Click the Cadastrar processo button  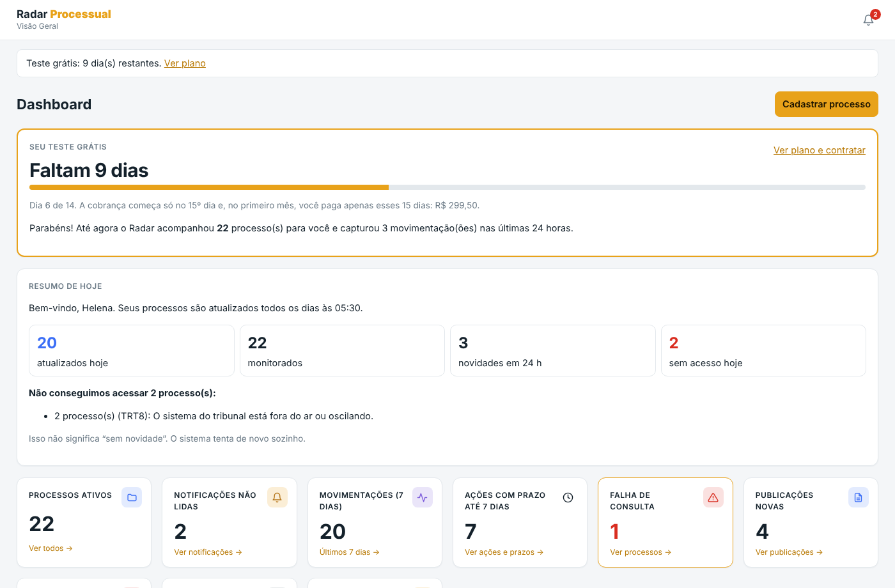coord(827,104)
